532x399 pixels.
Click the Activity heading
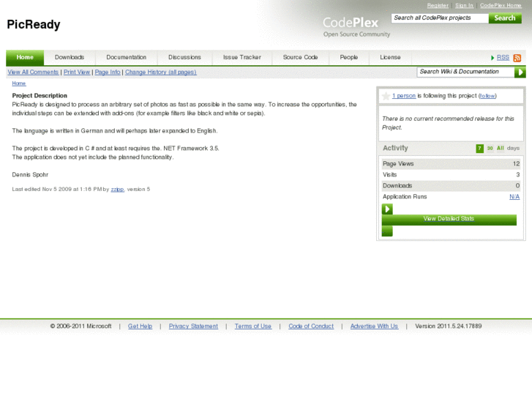[395, 148]
